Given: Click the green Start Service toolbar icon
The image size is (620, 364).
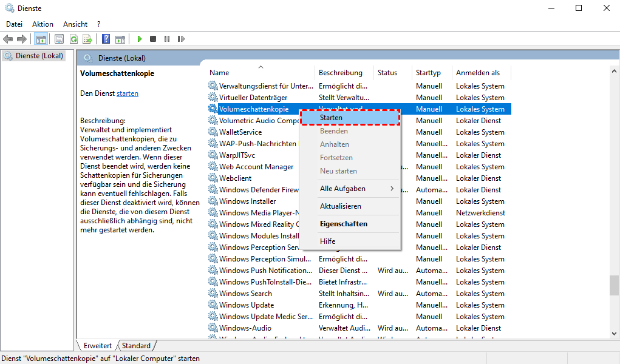Looking at the screenshot, I should coord(140,39).
